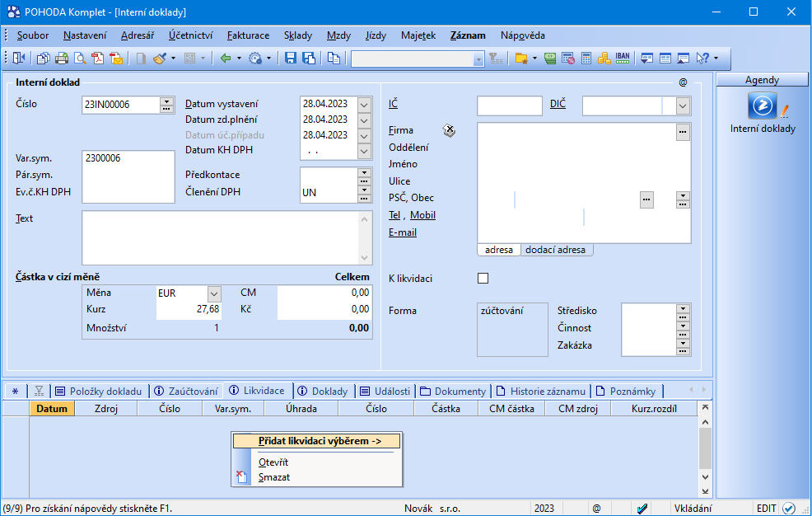Export to PDF using toolbar icon
The height and width of the screenshot is (516, 812).
pos(98,58)
